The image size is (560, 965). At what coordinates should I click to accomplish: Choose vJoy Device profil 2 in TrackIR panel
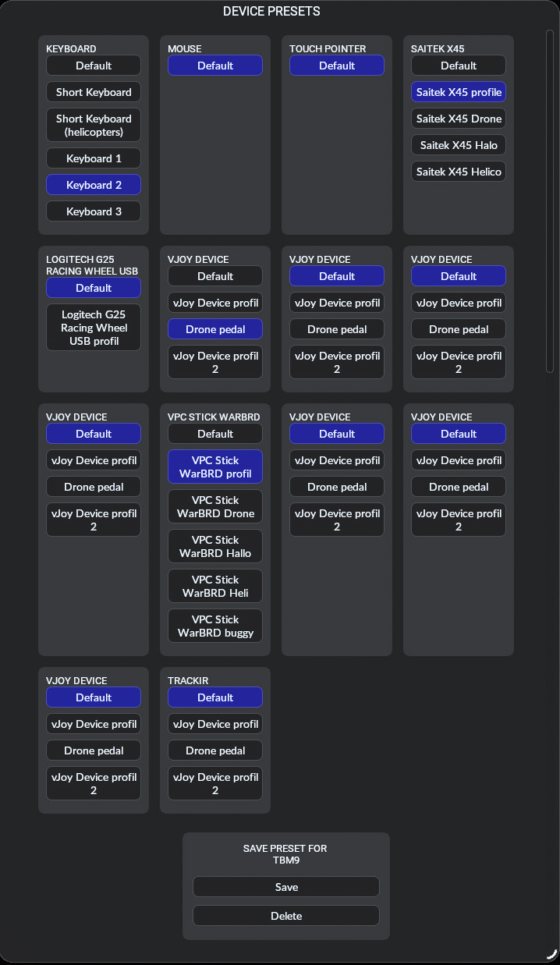click(x=214, y=782)
